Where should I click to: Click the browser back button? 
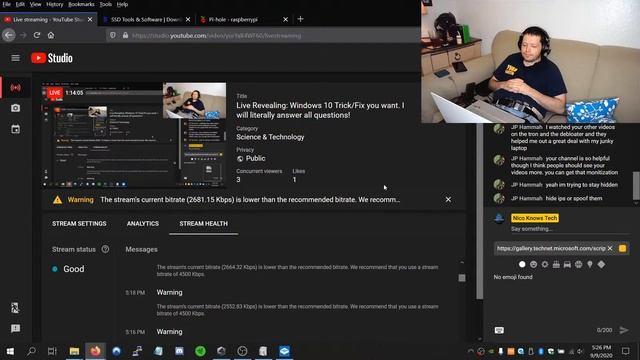pyautogui.click(x=9, y=36)
